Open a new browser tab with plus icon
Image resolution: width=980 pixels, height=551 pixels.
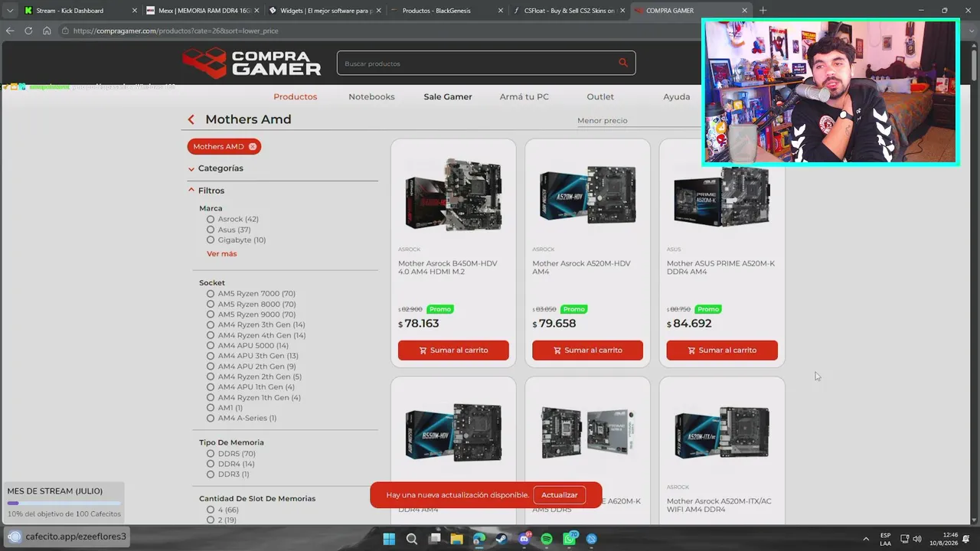(x=763, y=11)
